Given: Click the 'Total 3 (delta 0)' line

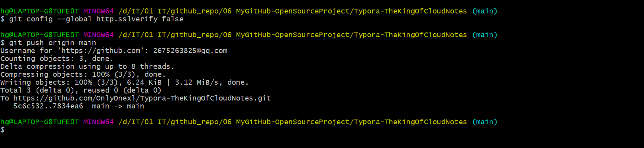Looking at the screenshot, I should [81, 90].
